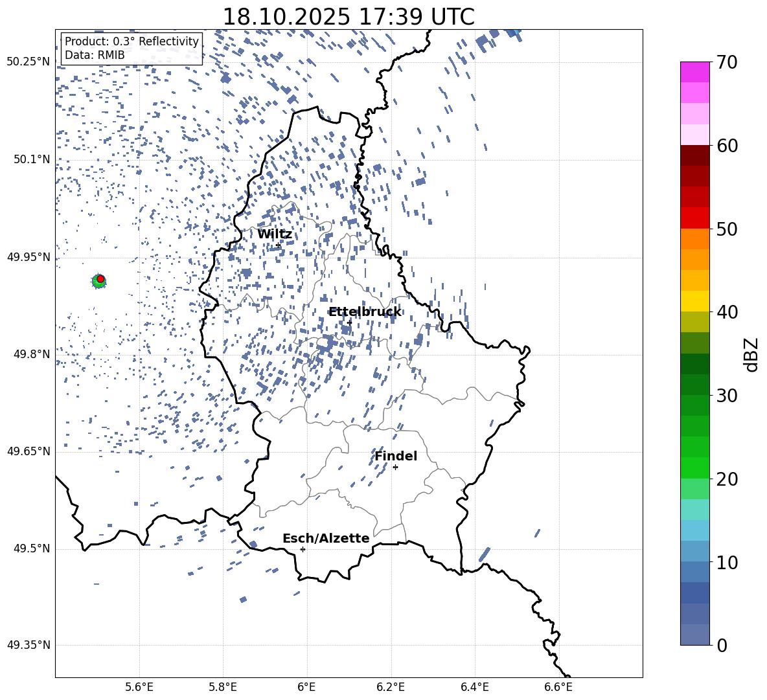767x700 pixels.
Task: Click the Wiltz city label
Action: click(275, 234)
